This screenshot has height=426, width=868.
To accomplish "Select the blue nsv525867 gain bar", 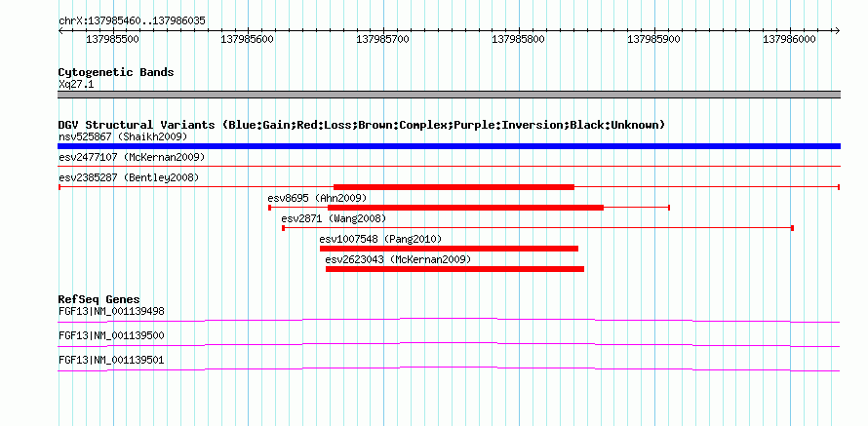I will [449, 146].
